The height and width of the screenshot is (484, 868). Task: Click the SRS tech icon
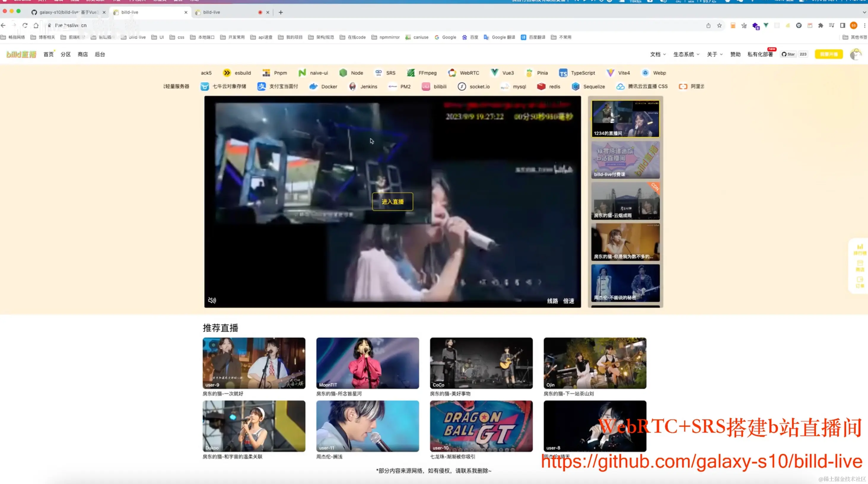(x=379, y=73)
